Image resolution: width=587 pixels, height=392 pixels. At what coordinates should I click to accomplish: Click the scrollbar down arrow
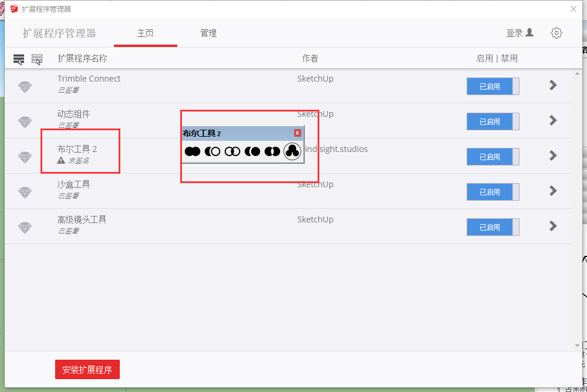click(577, 346)
